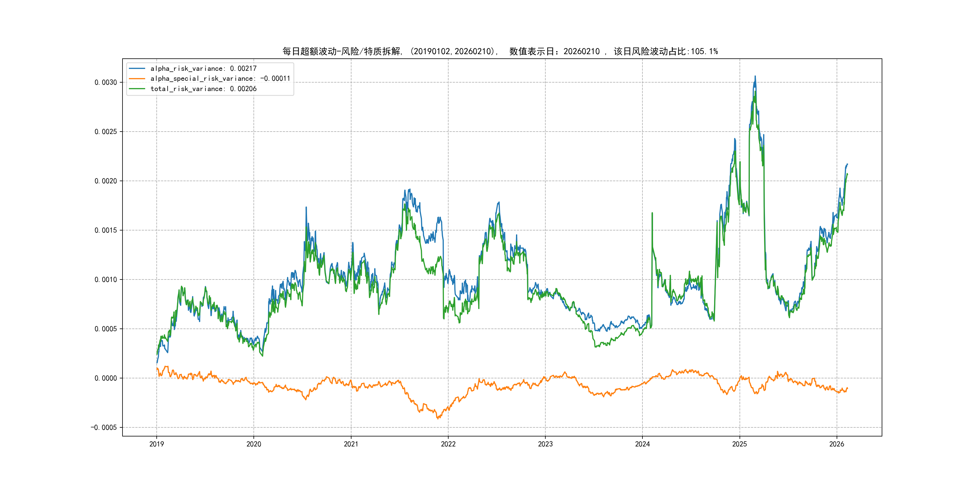
Task: Click the chart title text
Action: coord(500,51)
